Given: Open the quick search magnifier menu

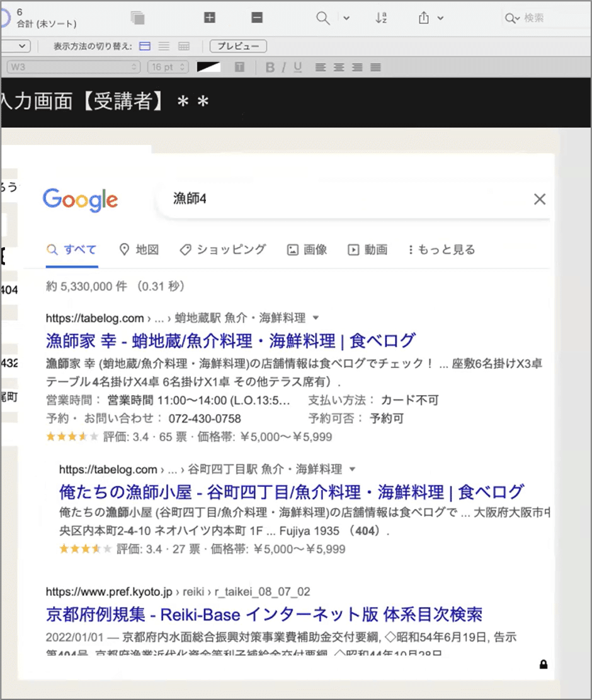Looking at the screenshot, I should coord(511,18).
